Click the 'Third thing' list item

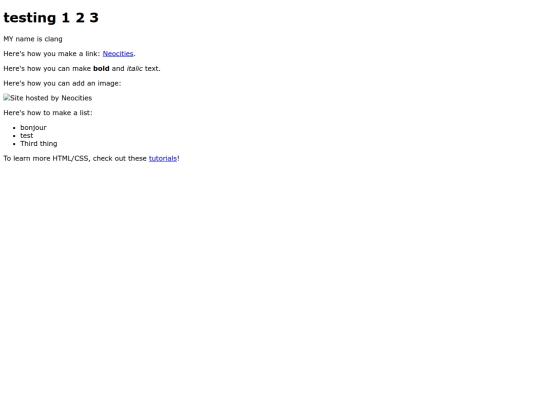(x=39, y=144)
